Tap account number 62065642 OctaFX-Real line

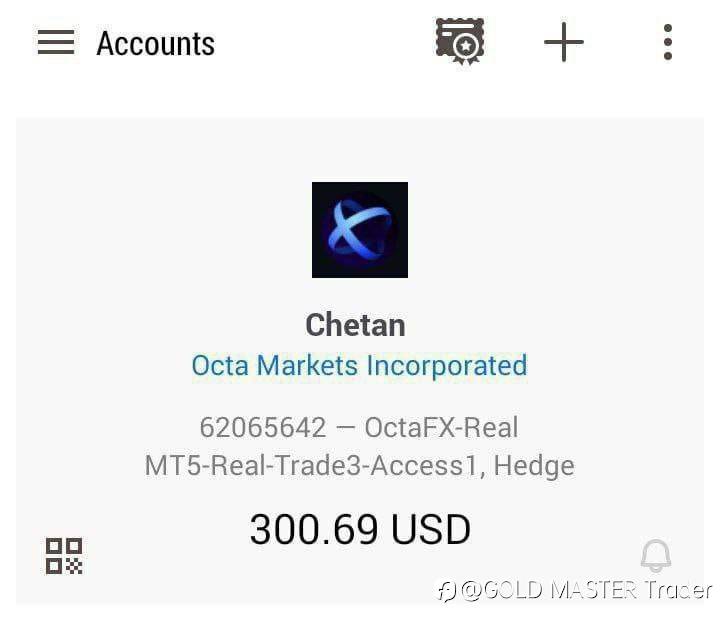pos(359,427)
